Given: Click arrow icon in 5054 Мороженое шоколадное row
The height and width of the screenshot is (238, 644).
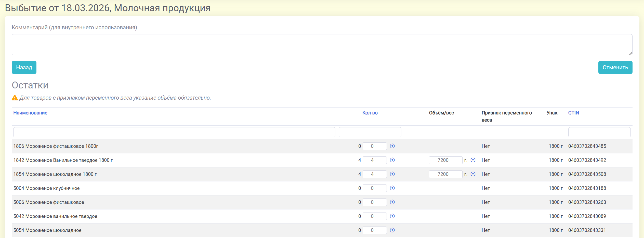Looking at the screenshot, I should [392, 230].
